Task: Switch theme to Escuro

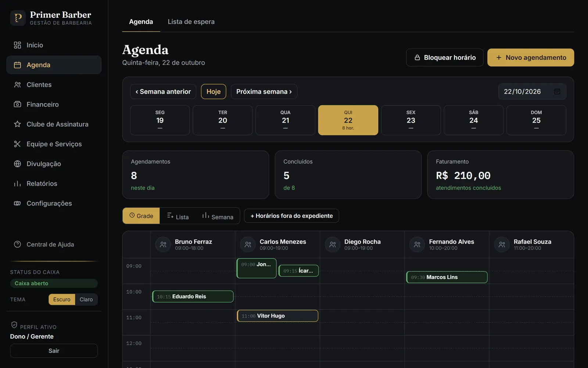Action: pos(62,300)
